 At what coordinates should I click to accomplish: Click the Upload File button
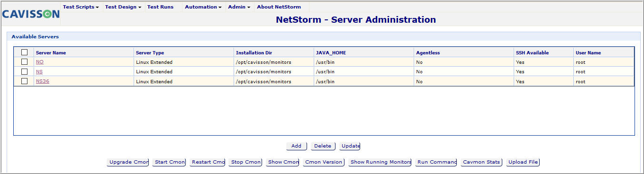click(523, 162)
